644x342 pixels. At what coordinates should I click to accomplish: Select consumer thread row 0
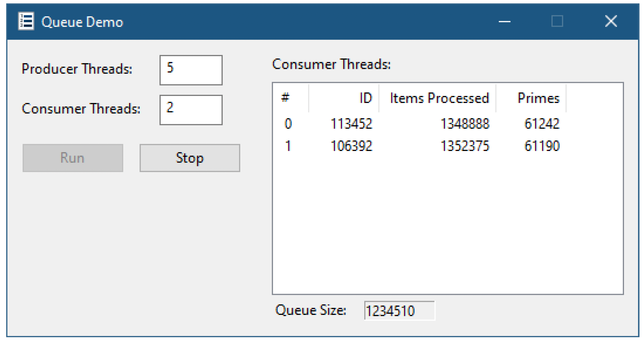(420, 124)
